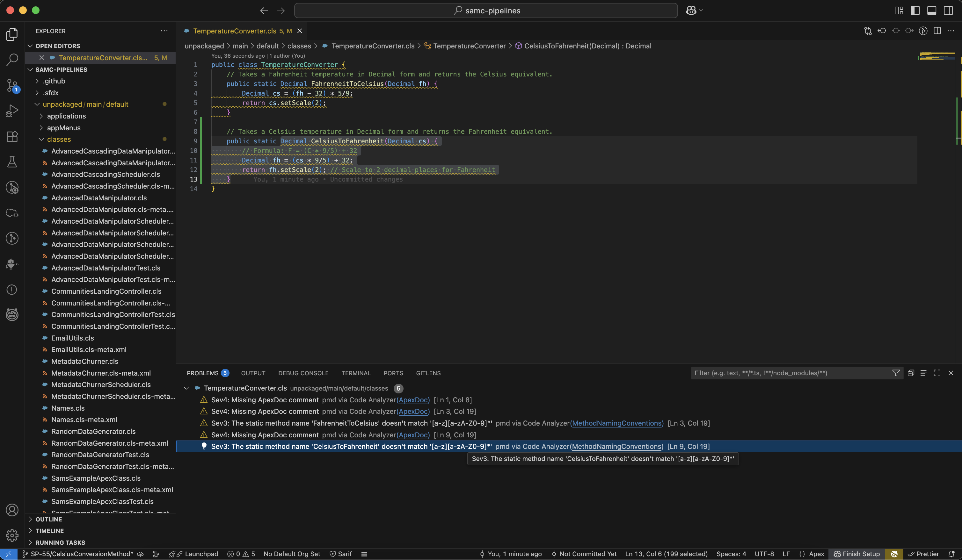Toggle the secondary side bar visibility
The width and height of the screenshot is (962, 560).
948,11
